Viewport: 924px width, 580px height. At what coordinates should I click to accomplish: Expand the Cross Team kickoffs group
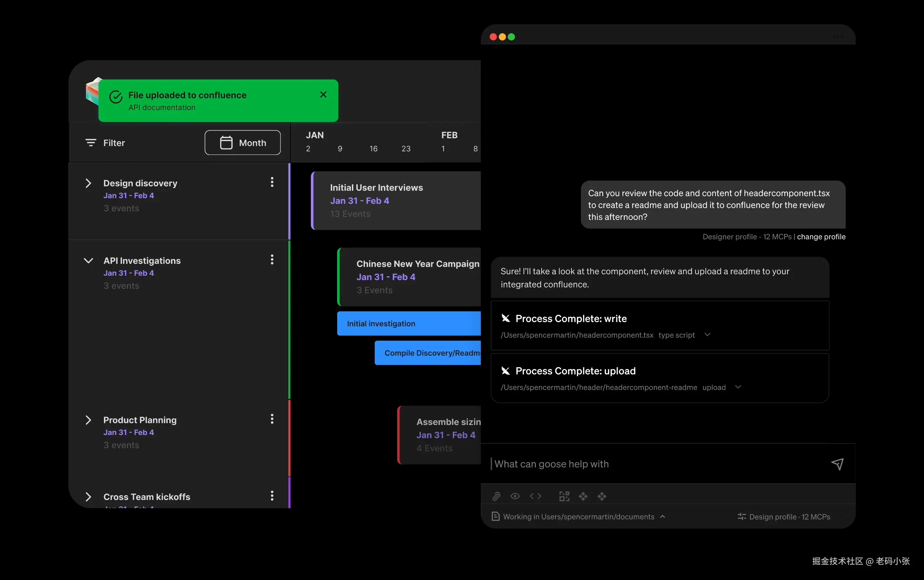point(88,497)
